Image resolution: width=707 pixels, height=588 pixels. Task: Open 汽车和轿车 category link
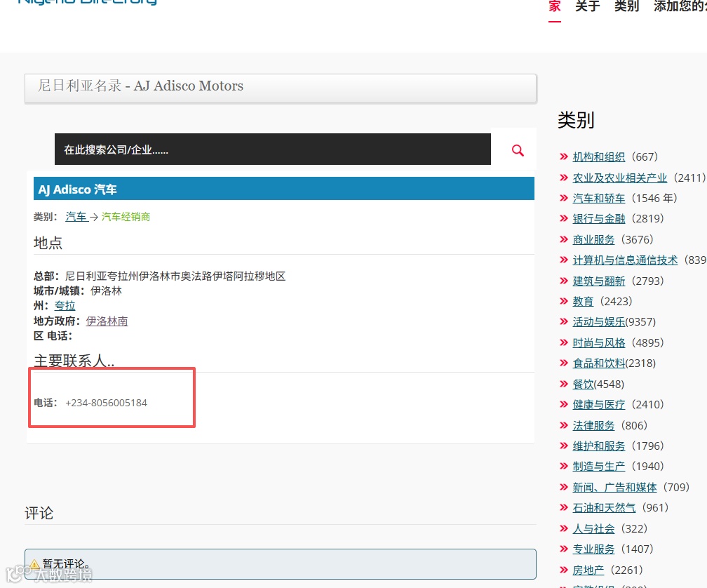pyautogui.click(x=599, y=199)
